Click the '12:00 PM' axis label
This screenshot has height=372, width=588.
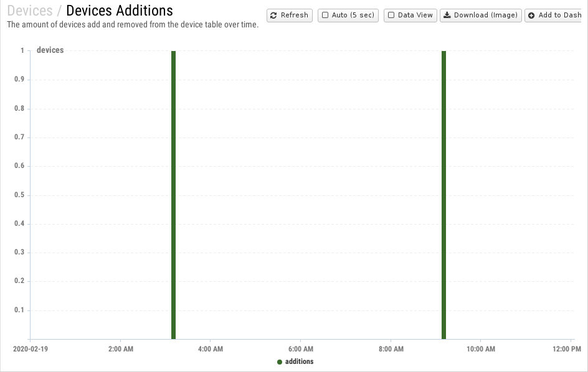(x=567, y=349)
